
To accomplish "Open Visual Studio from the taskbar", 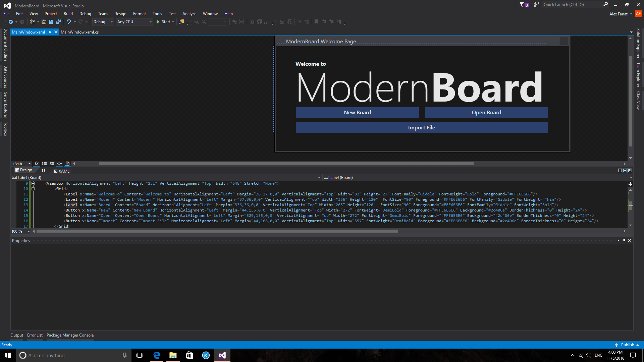I will pyautogui.click(x=222, y=355).
